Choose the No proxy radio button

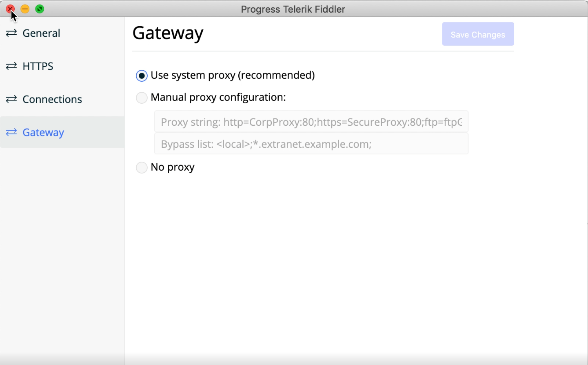point(142,167)
